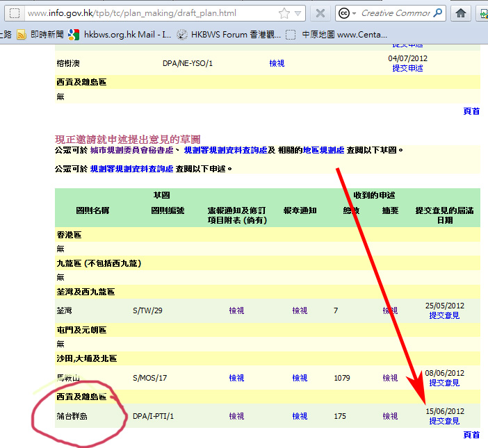Open the 即時新聞 RSS feed bookmark

pos(42,34)
